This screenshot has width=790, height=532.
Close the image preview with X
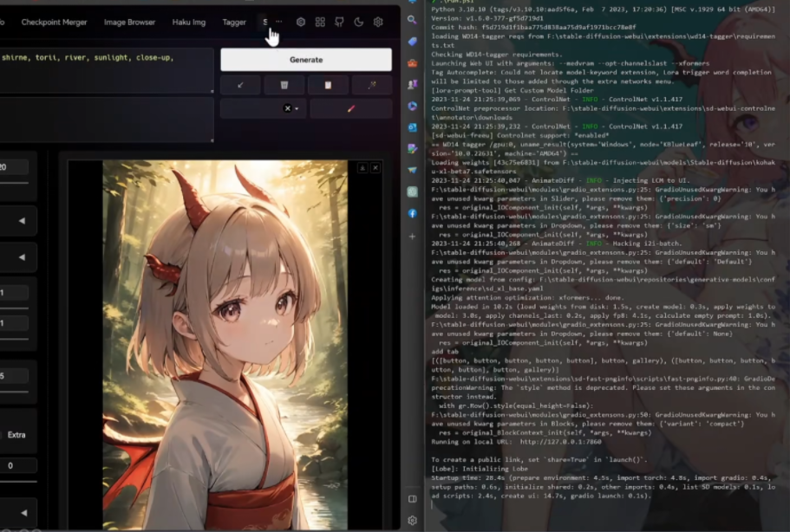click(x=375, y=167)
